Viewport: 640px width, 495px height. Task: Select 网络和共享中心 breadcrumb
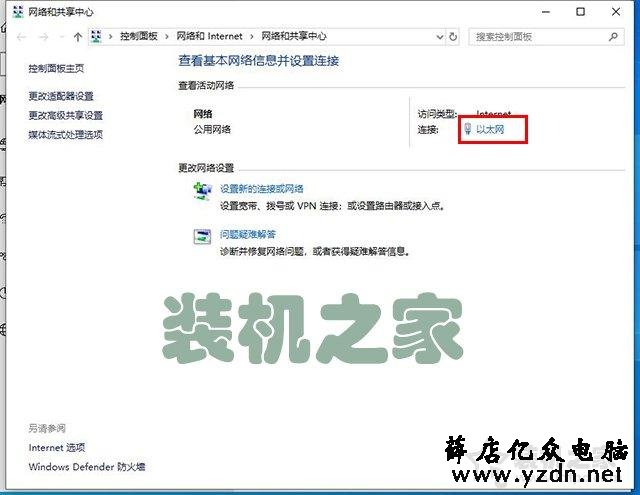click(294, 36)
